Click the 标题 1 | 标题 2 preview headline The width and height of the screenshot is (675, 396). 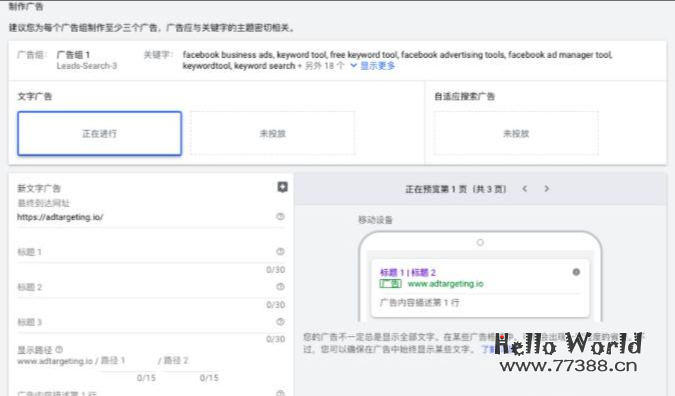[408, 272]
